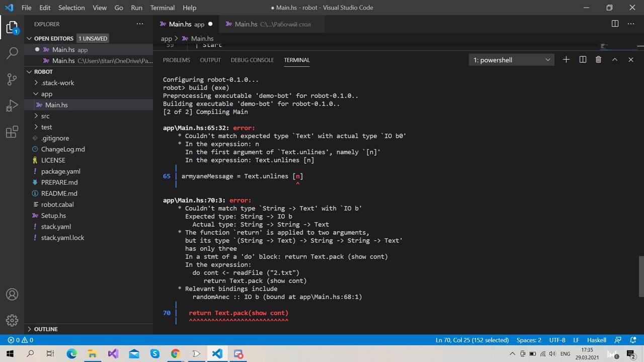Open Mail app from the taskbar
Screen dimensions: 644x362
134,354
